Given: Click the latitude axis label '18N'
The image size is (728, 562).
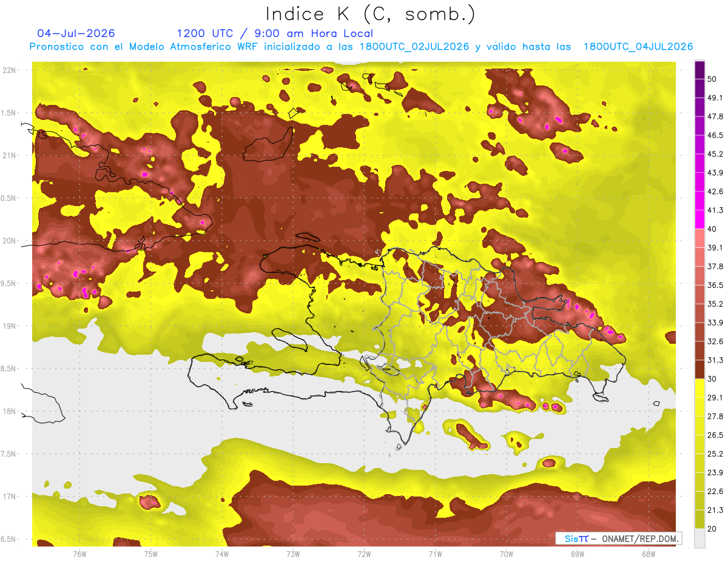Looking at the screenshot, I should click(x=10, y=412).
